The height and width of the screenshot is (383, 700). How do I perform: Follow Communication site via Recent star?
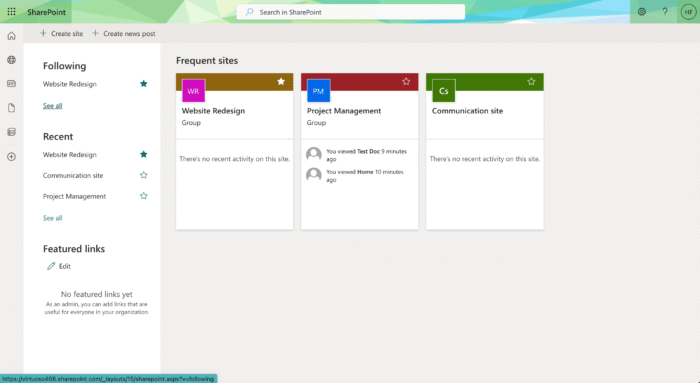(144, 175)
